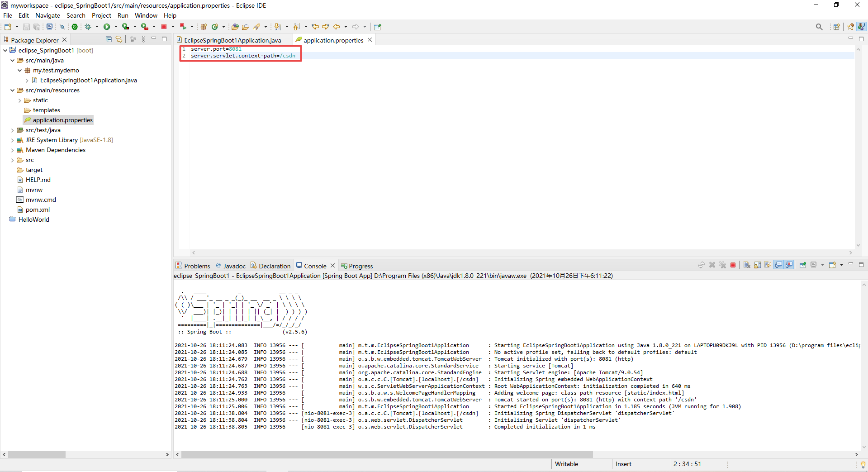The height and width of the screenshot is (472, 868).
Task: Toggle Word Wrap in Console toolbar
Action: (x=768, y=265)
